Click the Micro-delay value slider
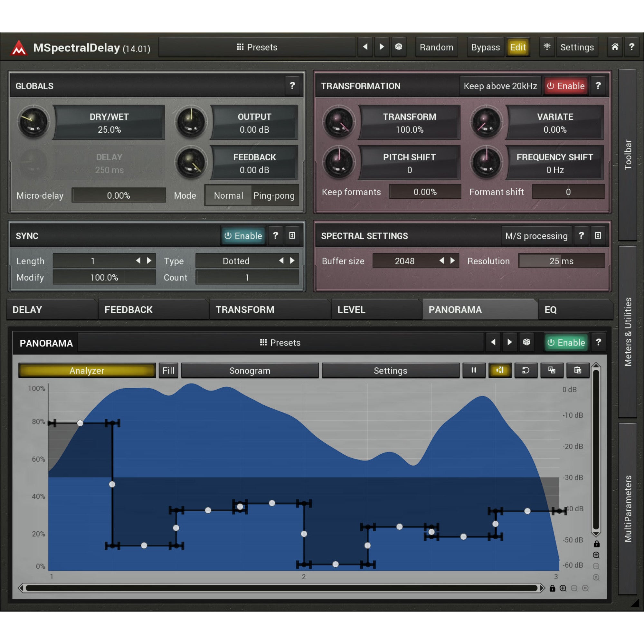This screenshot has width=644, height=644. click(119, 195)
